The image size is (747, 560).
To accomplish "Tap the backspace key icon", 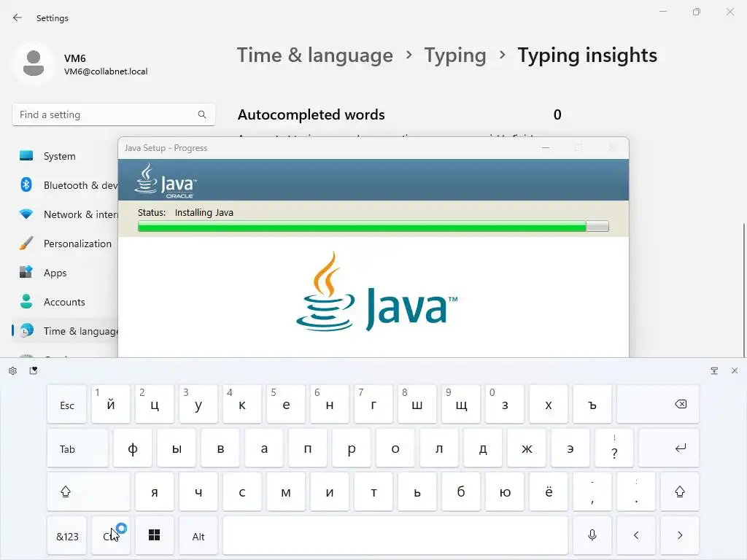I will 658,404.
